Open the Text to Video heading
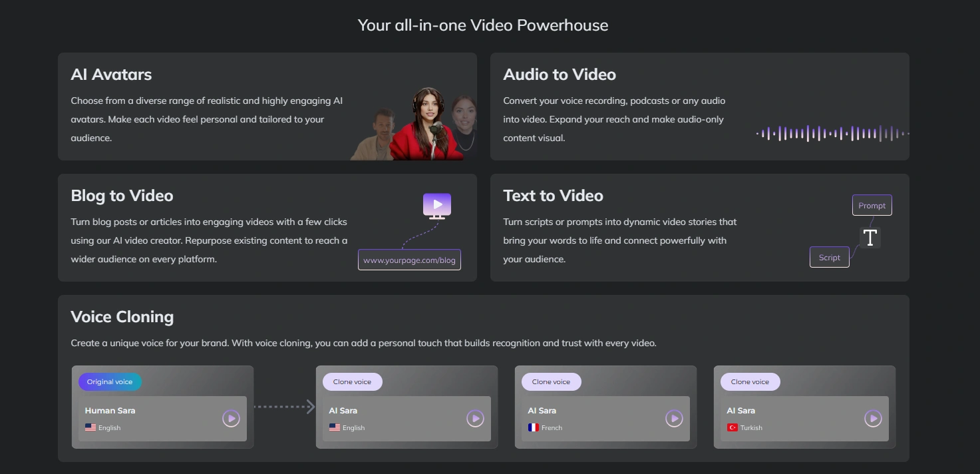The width and height of the screenshot is (980, 474). coord(553,196)
